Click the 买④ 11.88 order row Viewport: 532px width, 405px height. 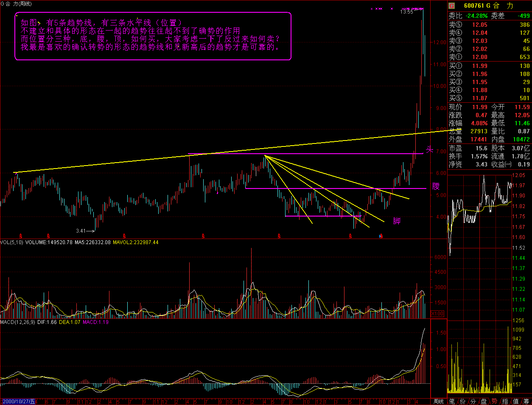click(x=490, y=90)
